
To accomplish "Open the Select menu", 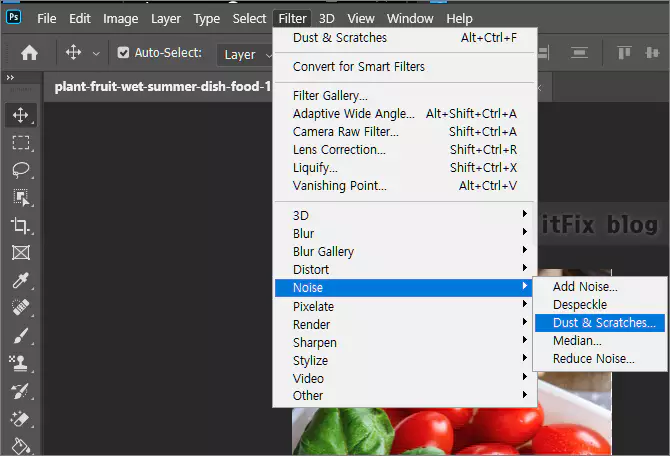I will click(x=249, y=19).
